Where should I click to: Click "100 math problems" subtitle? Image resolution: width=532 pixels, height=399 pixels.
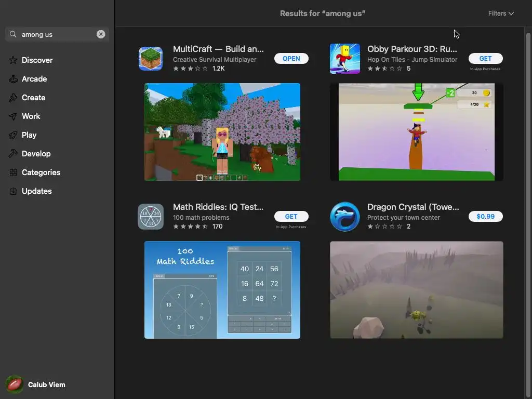(x=201, y=218)
